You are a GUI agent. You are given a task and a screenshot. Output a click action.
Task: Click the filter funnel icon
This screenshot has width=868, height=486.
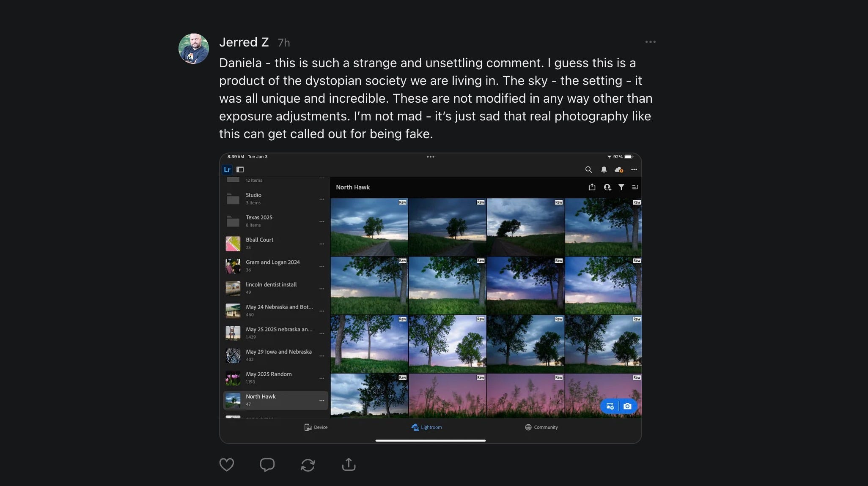pos(621,187)
